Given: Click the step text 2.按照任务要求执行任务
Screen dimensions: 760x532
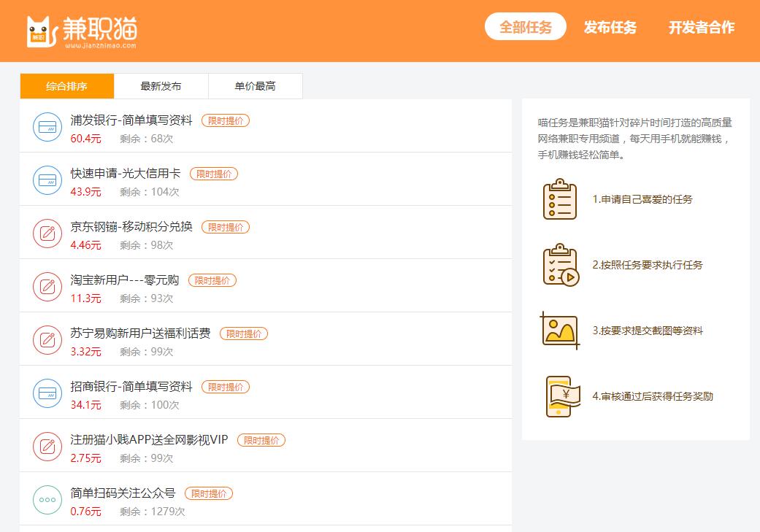Looking at the screenshot, I should (x=647, y=265).
